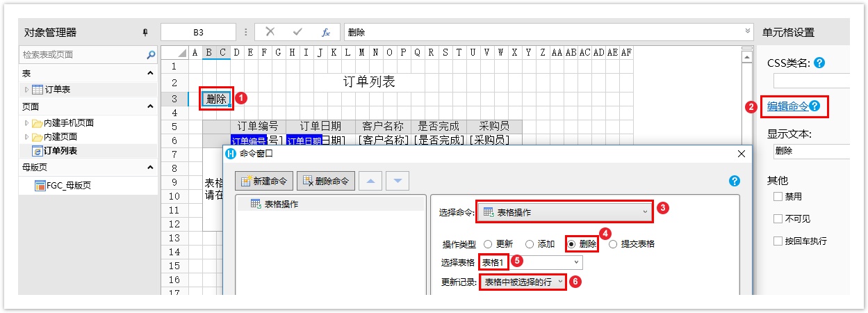The height and width of the screenshot is (313, 868).
Task: Toggle the 不可见 checkbox
Action: click(x=778, y=219)
